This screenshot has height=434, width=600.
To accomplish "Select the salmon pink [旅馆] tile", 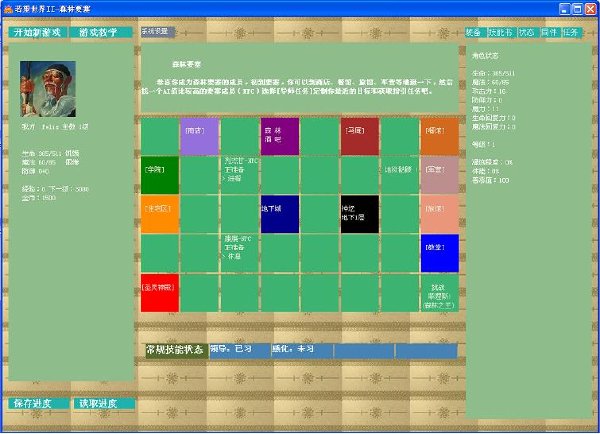I will 440,214.
